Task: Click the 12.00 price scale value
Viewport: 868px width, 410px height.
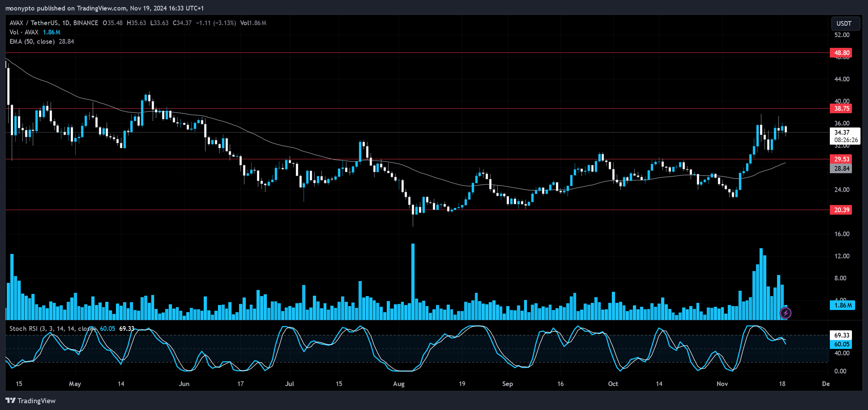Action: click(x=842, y=256)
